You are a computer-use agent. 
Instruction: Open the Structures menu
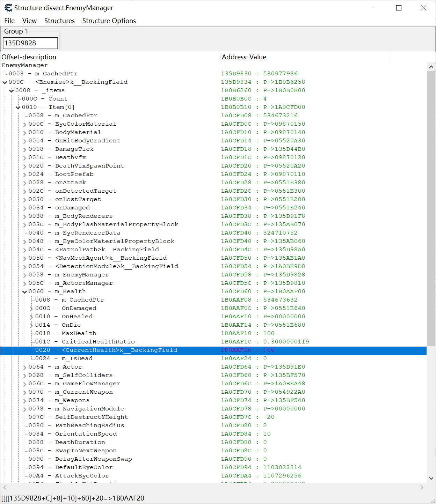pos(59,21)
